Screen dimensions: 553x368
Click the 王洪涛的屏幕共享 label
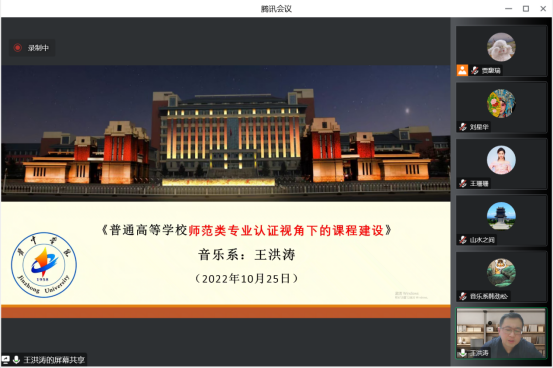54,360
